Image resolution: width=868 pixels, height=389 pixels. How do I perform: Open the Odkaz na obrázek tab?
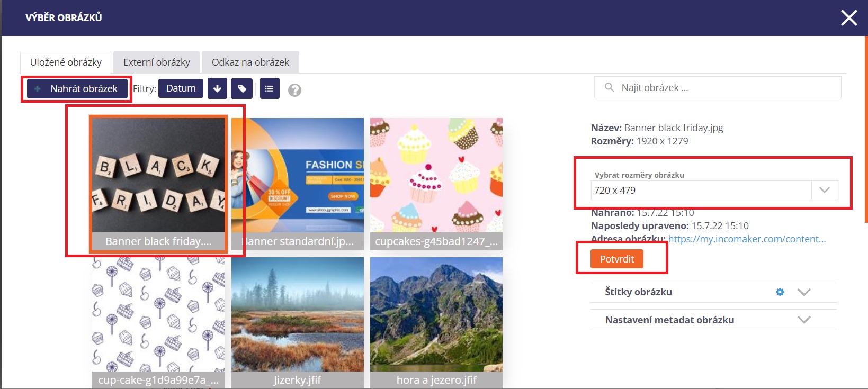click(x=250, y=62)
